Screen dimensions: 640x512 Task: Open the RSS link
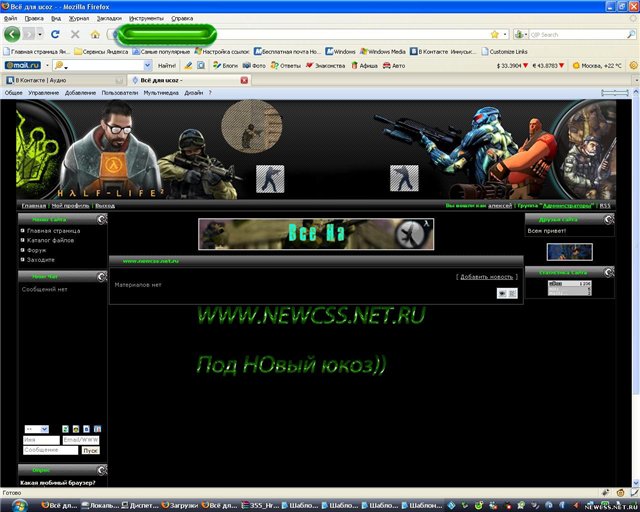coord(605,206)
